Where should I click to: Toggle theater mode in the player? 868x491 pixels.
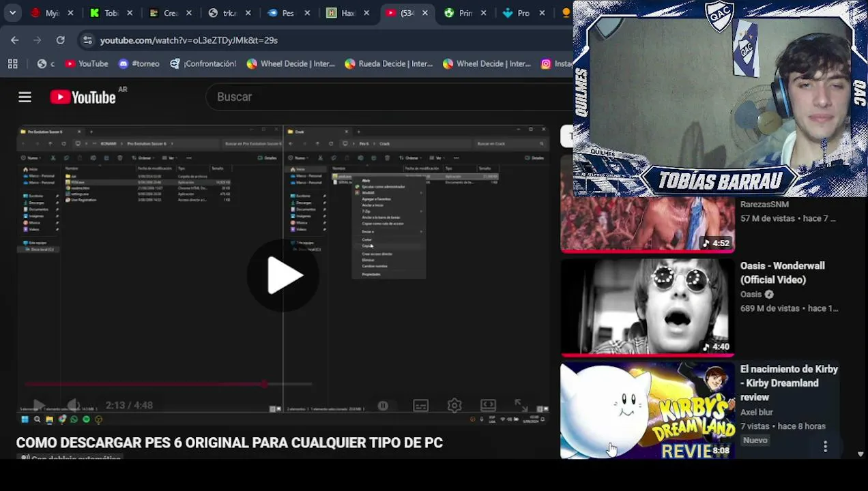coord(488,405)
